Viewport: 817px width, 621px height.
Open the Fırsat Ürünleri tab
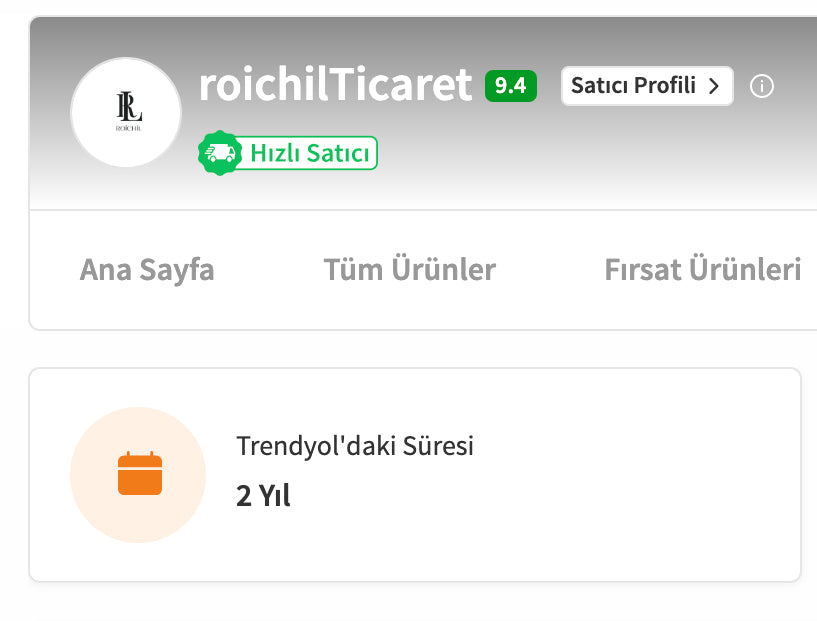(x=702, y=270)
